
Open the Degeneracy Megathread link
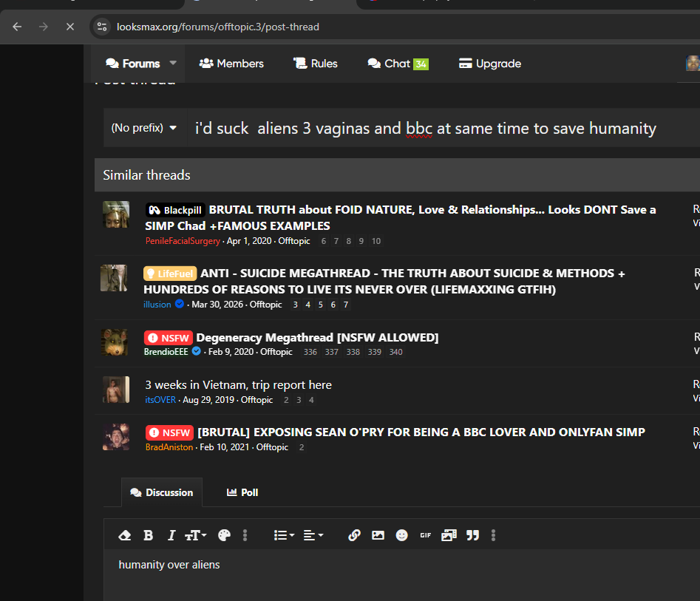(317, 338)
